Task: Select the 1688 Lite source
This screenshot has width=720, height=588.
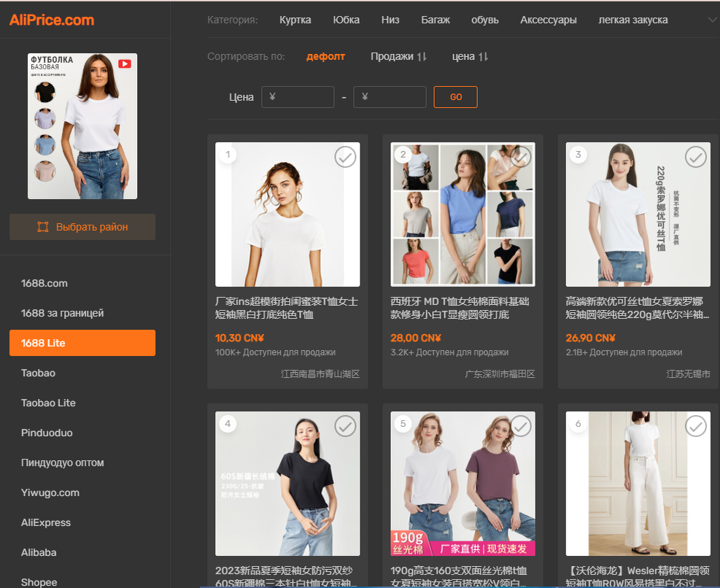Action: 82,343
